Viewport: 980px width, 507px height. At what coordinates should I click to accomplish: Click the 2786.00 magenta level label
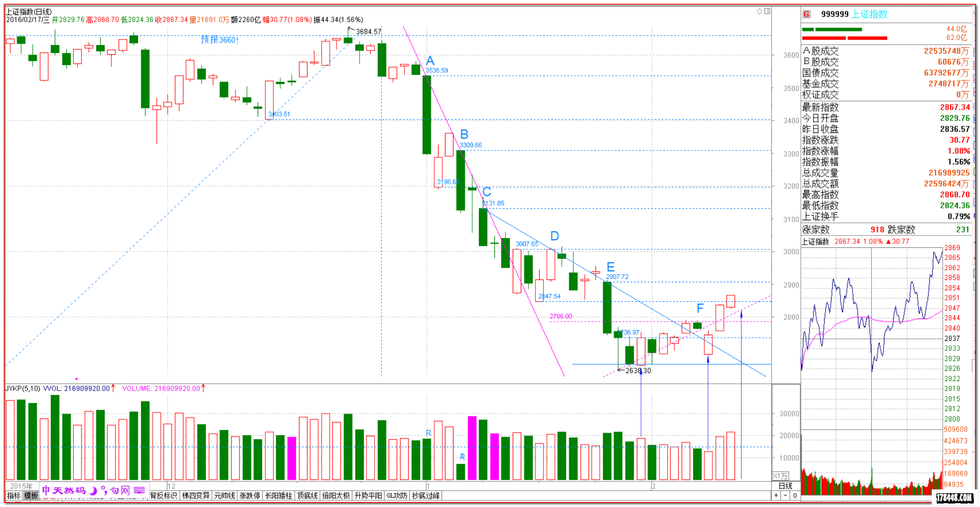561,316
